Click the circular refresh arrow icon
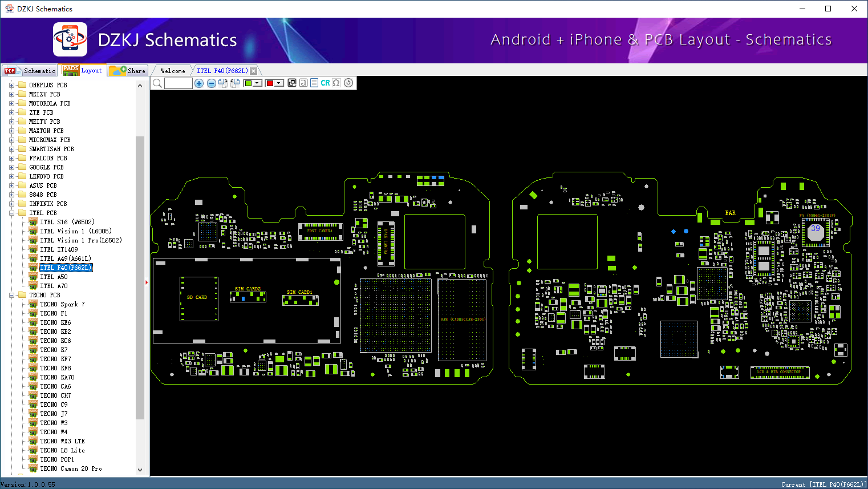Screen dimensions: 868x489 point(348,83)
